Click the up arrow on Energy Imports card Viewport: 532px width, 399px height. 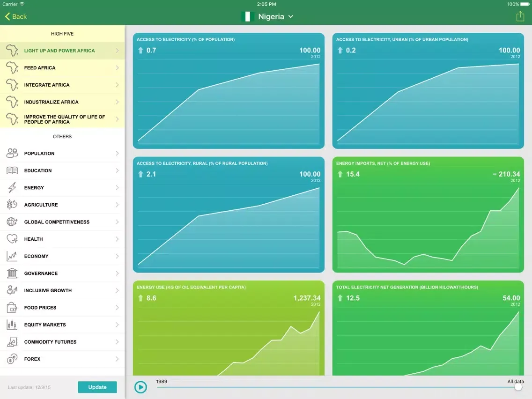pyautogui.click(x=340, y=174)
